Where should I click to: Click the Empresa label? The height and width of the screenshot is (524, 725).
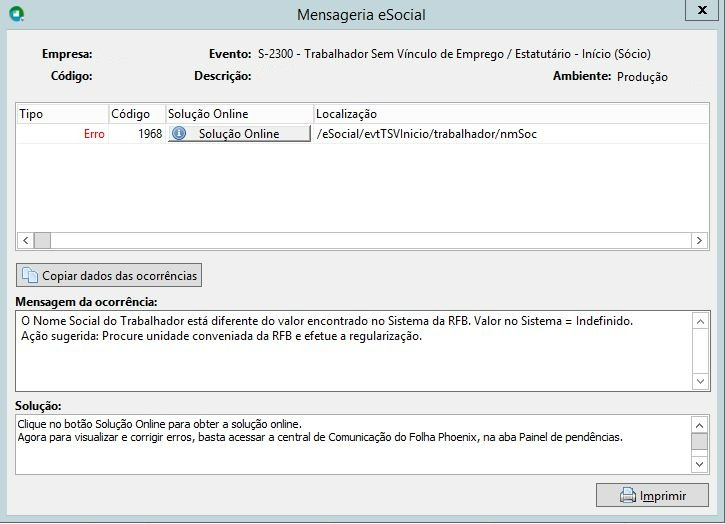tap(67, 54)
